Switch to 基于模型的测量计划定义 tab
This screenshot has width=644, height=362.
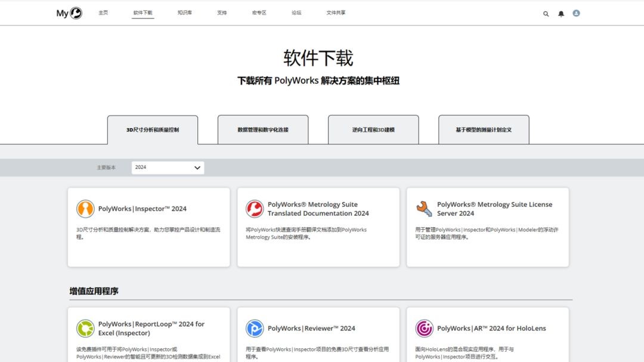point(484,130)
